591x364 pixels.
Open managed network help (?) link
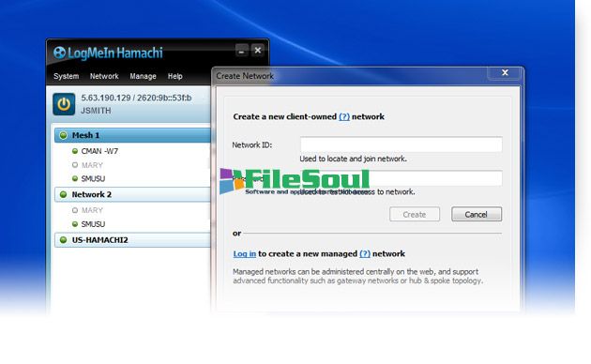click(x=365, y=254)
